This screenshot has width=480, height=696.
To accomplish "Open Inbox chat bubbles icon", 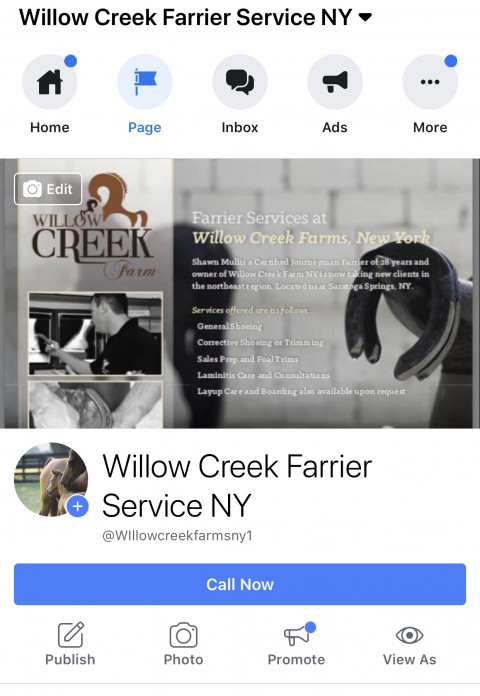I will pyautogui.click(x=240, y=82).
